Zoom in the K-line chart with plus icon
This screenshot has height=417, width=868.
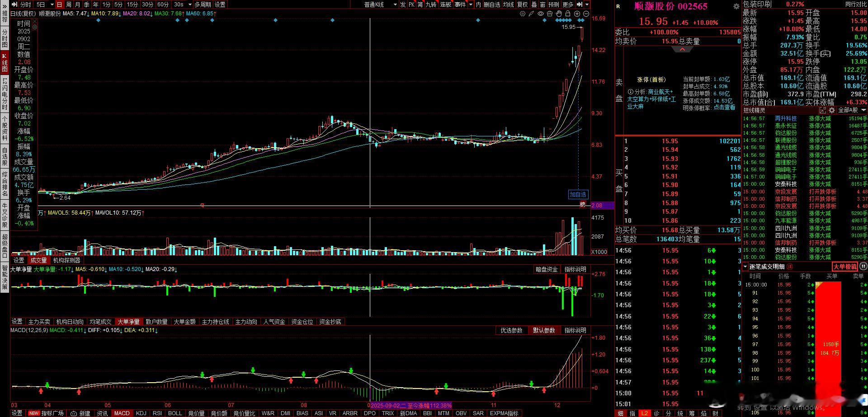coord(577,14)
